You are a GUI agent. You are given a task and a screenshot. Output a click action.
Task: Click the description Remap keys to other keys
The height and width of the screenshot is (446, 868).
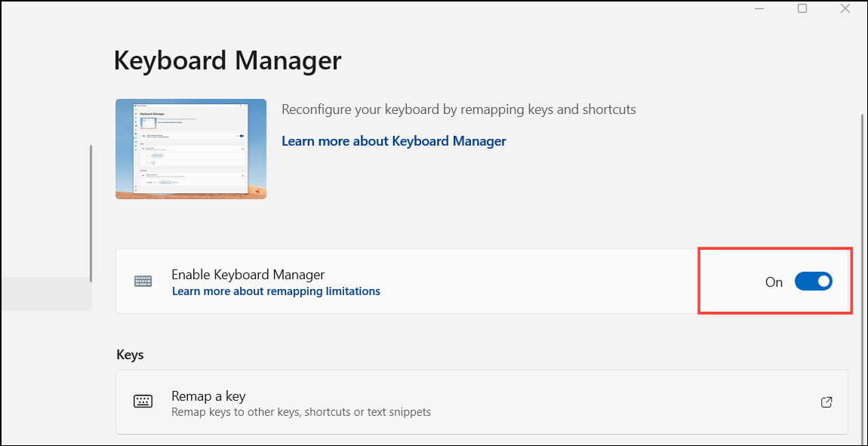(300, 412)
